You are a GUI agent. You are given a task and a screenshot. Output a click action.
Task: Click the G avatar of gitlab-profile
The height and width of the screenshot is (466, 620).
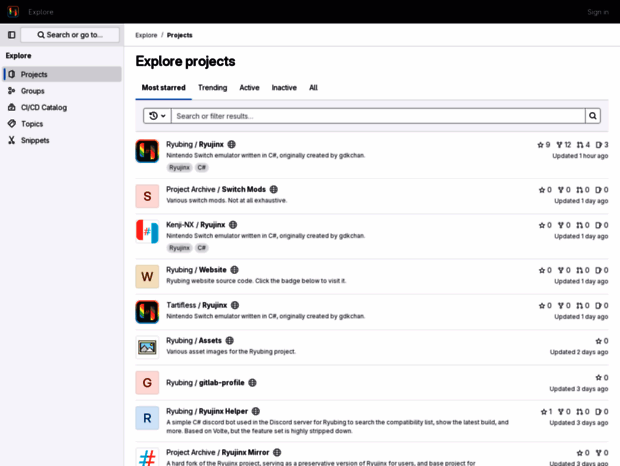147,383
